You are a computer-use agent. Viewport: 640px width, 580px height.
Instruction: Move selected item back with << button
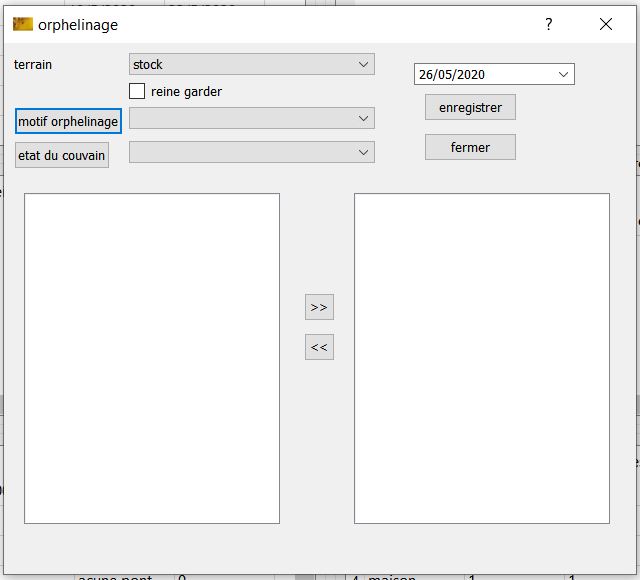coord(319,347)
